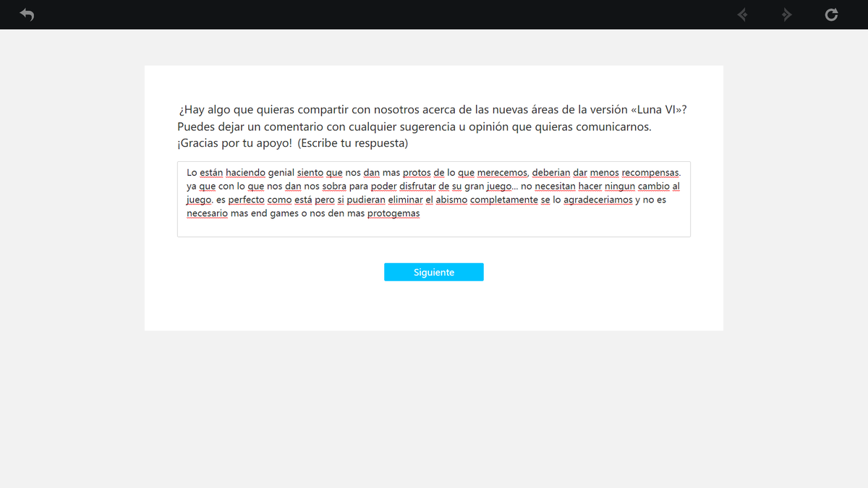Focus the survey comment text box

coord(434,199)
